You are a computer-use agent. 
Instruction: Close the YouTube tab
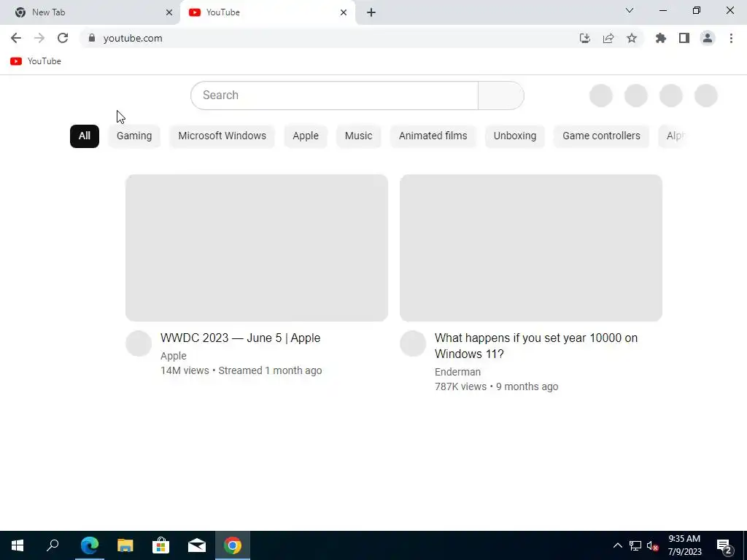[344, 12]
